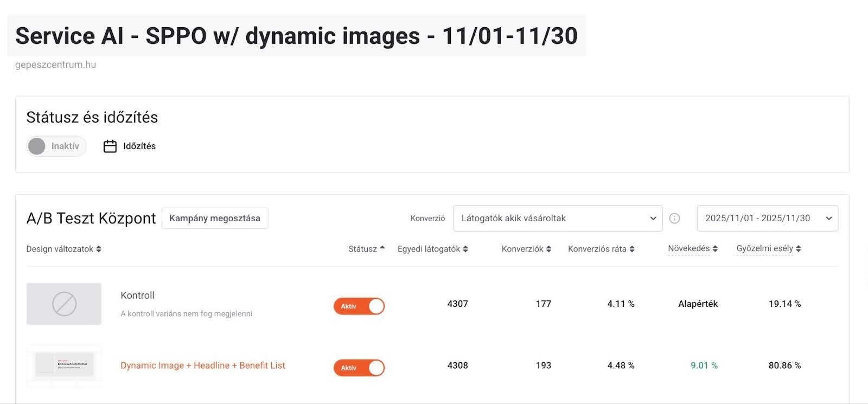
Task: Click the calendar icon next to Időzítés
Action: 110,146
